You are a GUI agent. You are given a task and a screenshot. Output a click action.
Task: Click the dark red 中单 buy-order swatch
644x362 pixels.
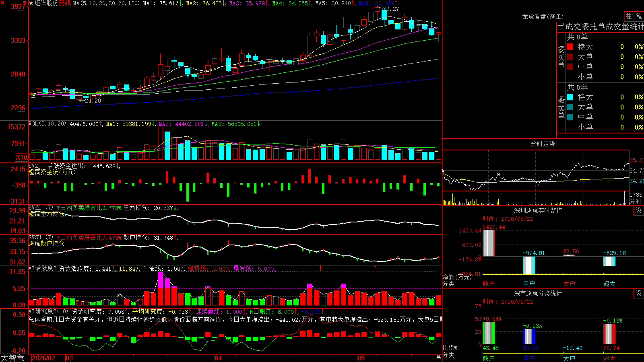pos(570,67)
